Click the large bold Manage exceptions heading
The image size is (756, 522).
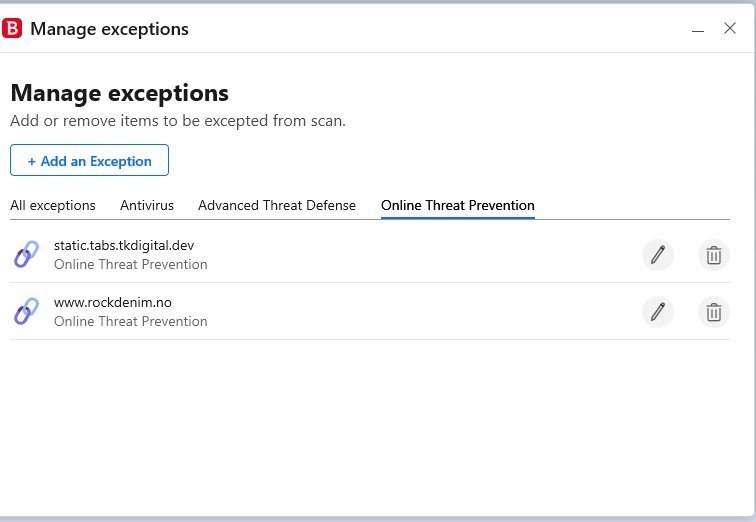(x=120, y=93)
